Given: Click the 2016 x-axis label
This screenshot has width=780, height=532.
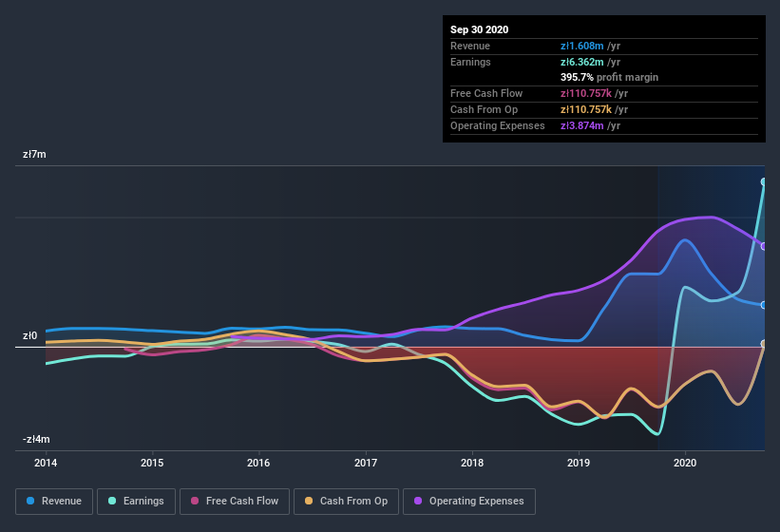Looking at the screenshot, I should (258, 463).
